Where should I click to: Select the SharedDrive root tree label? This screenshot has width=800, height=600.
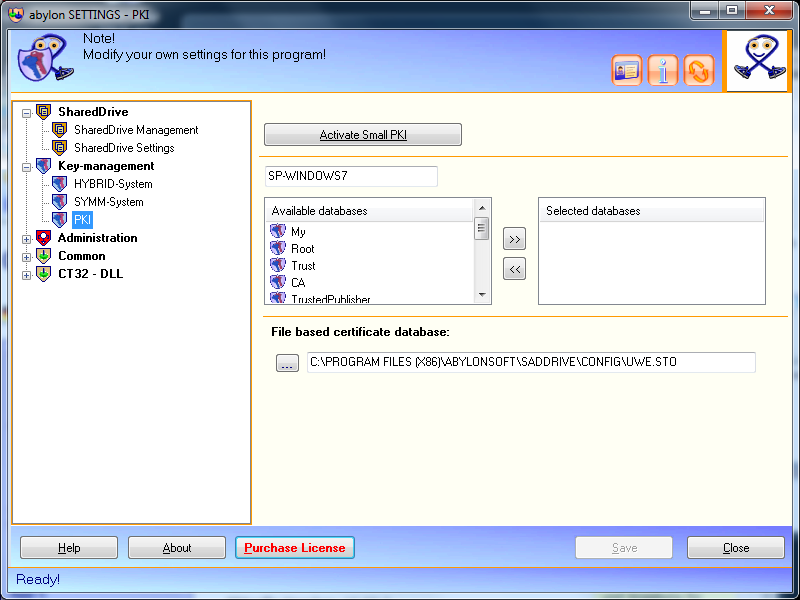click(x=93, y=112)
